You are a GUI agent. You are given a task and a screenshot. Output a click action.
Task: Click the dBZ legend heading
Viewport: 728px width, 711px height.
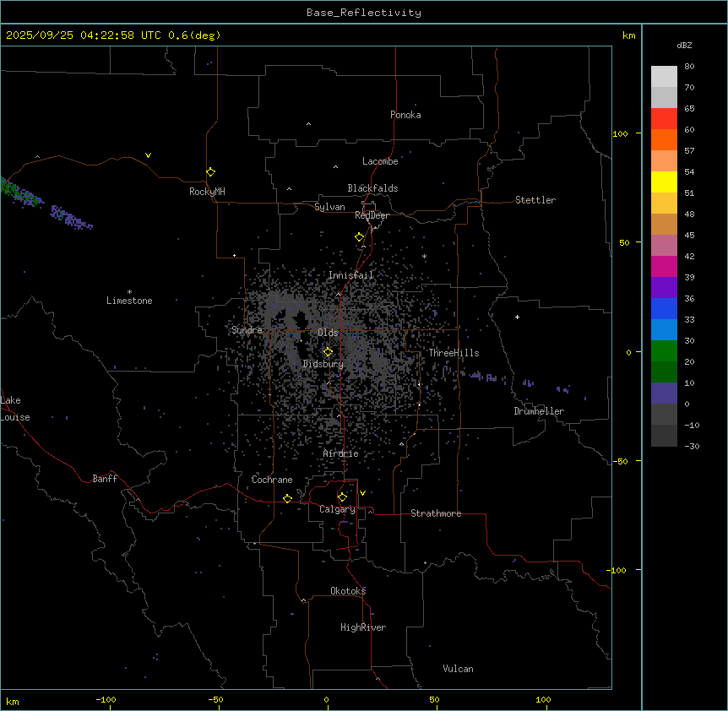(685, 45)
